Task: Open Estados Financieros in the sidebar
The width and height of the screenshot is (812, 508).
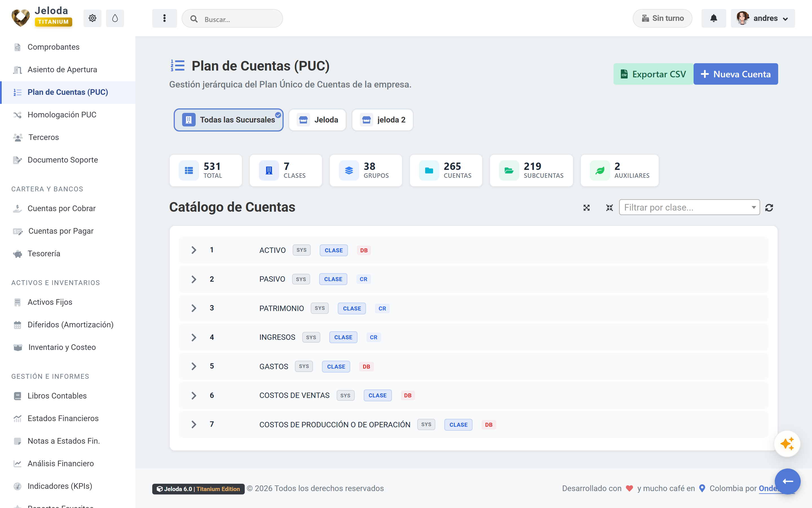Action: pos(63,418)
